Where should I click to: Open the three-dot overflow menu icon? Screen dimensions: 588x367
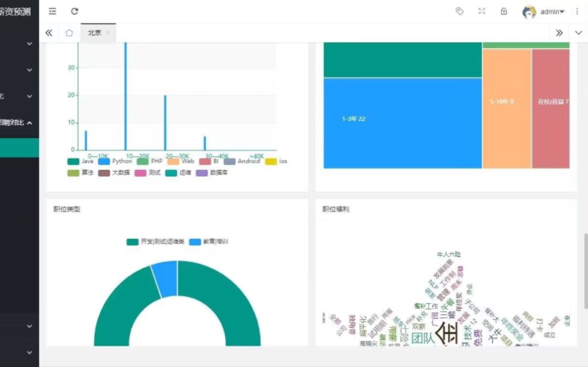(x=578, y=11)
